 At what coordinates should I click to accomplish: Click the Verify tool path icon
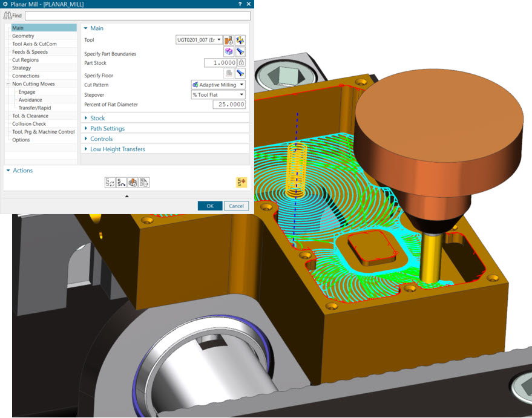[133, 182]
